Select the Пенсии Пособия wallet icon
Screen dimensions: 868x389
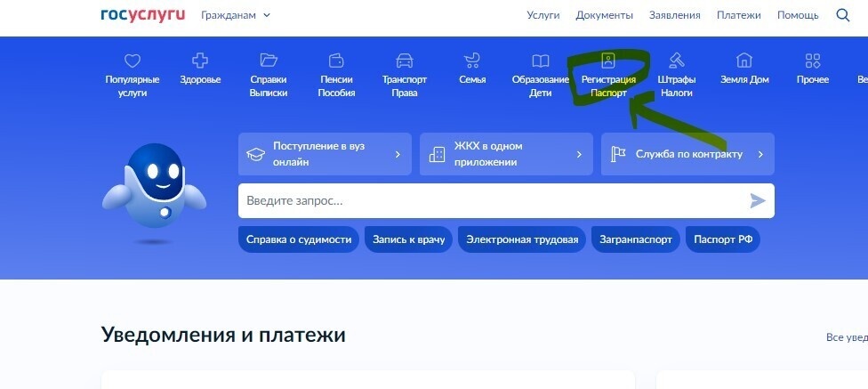coord(336,60)
